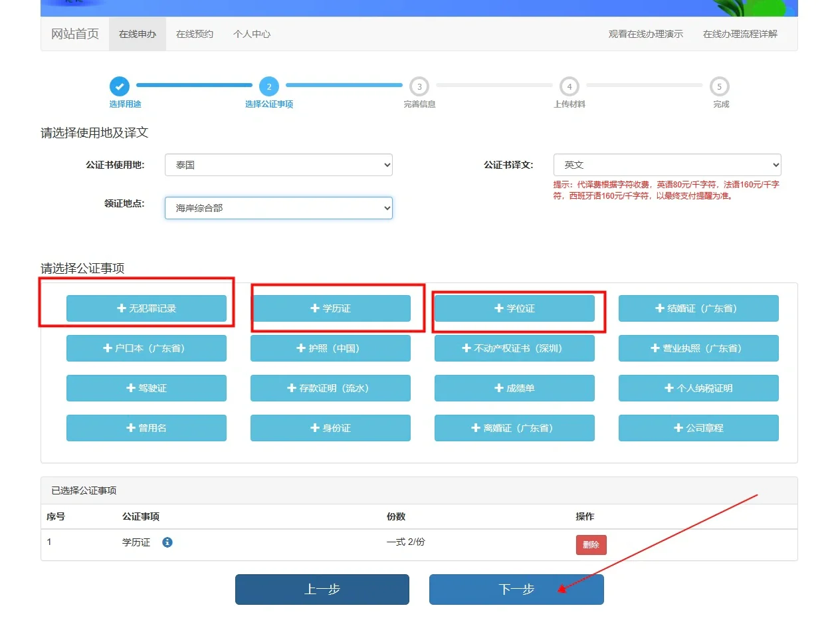Add the 护照（中国） notarization item
Viewport: 826px width, 644px height.
point(330,348)
